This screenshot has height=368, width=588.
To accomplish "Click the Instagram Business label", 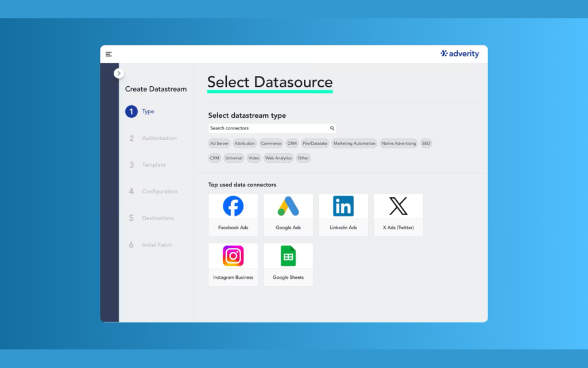I will coord(233,278).
